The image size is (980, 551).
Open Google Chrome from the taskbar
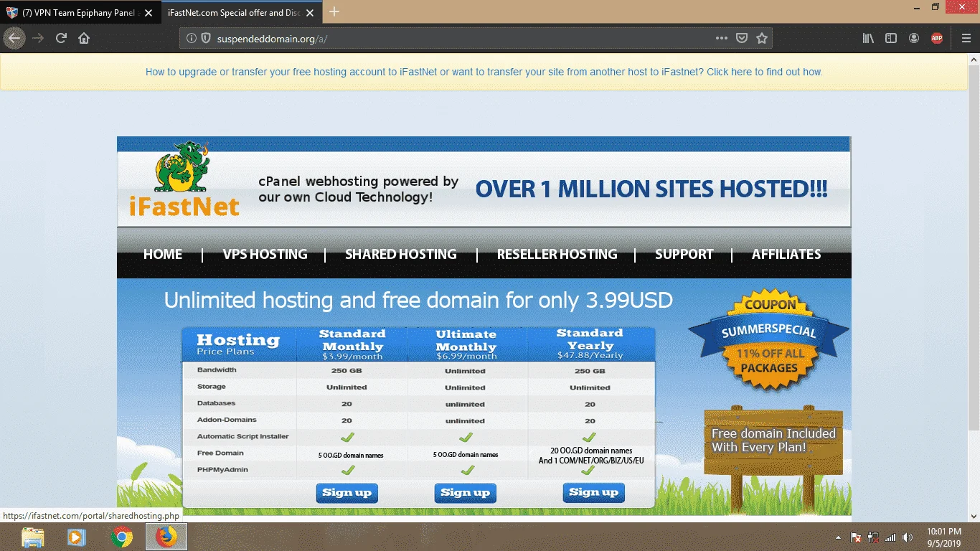click(x=122, y=537)
